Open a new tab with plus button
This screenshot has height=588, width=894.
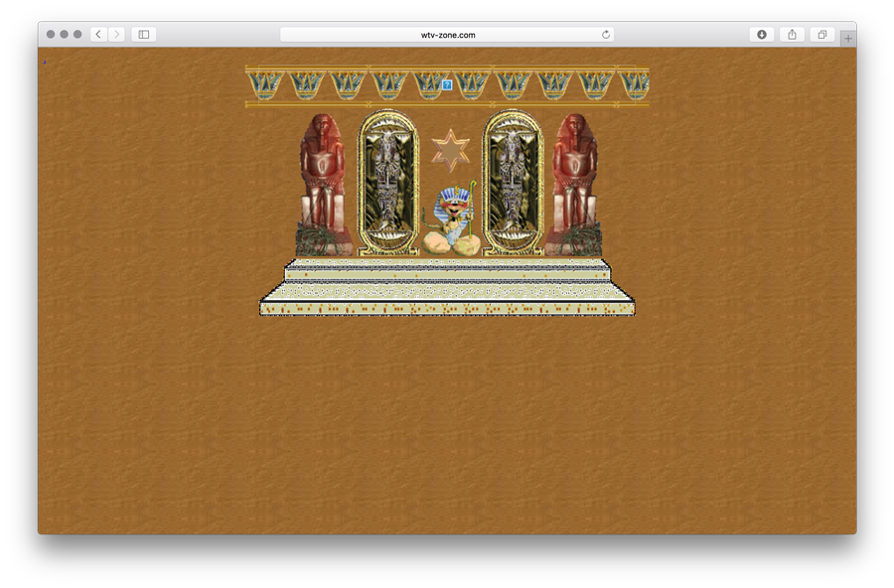click(x=847, y=39)
